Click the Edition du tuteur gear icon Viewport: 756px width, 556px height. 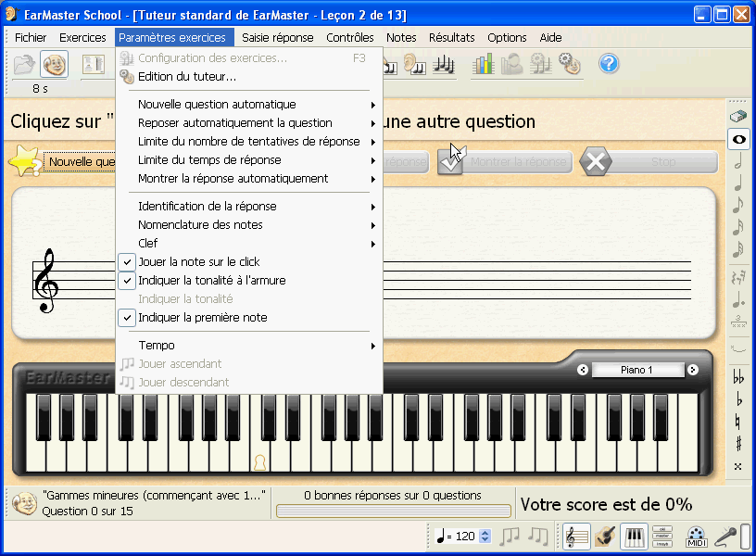pos(126,77)
